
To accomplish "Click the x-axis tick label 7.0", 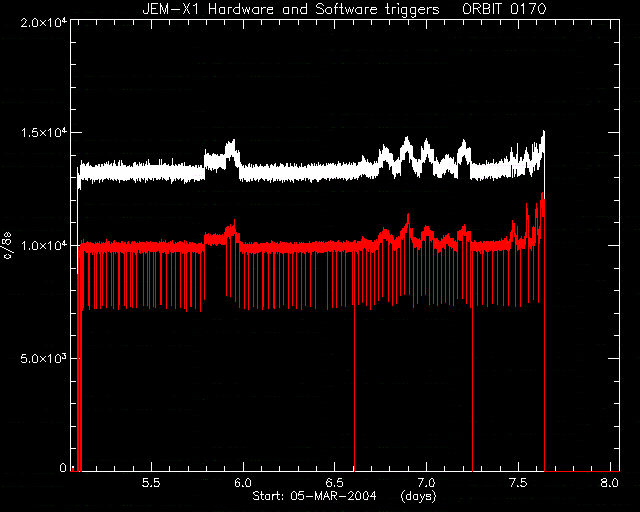I will tap(427, 483).
